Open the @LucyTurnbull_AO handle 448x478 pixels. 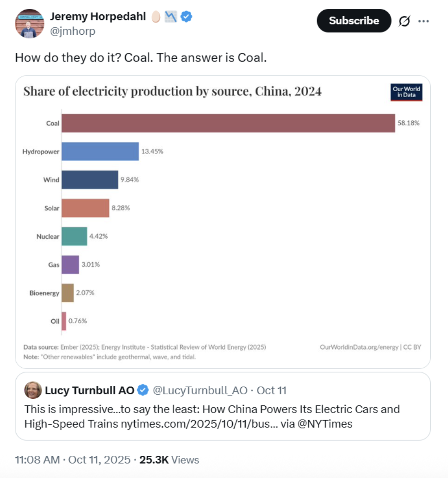pyautogui.click(x=200, y=390)
